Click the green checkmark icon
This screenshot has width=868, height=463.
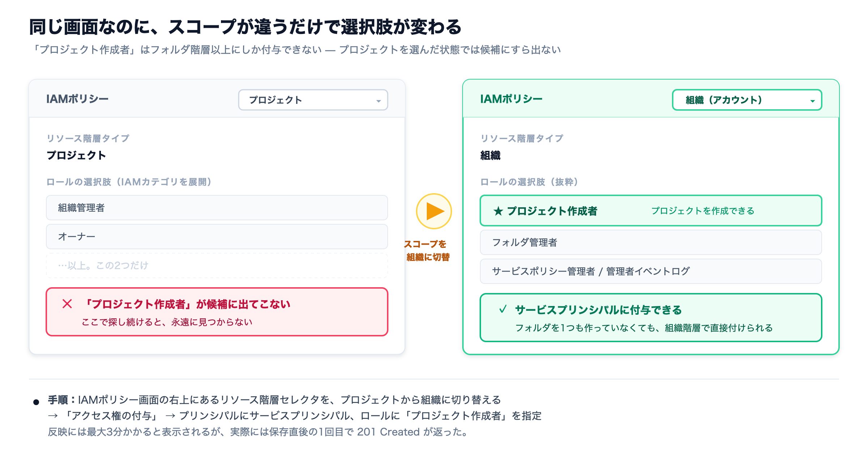point(503,309)
